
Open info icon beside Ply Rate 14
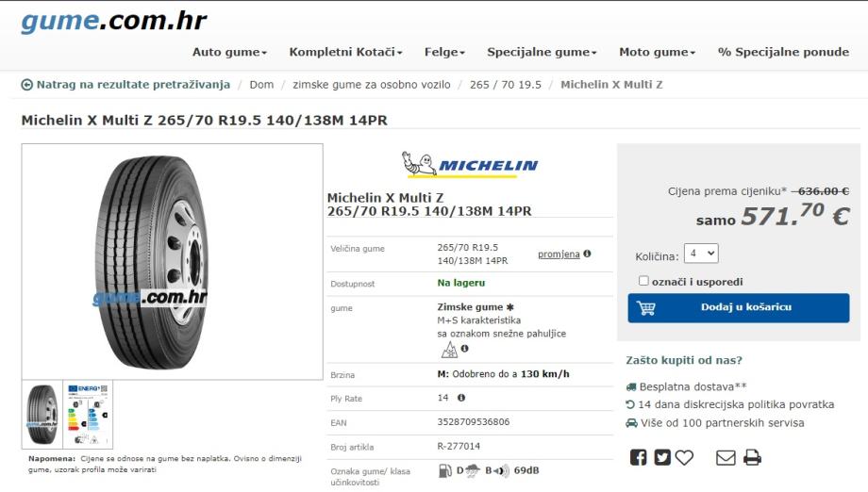click(461, 398)
